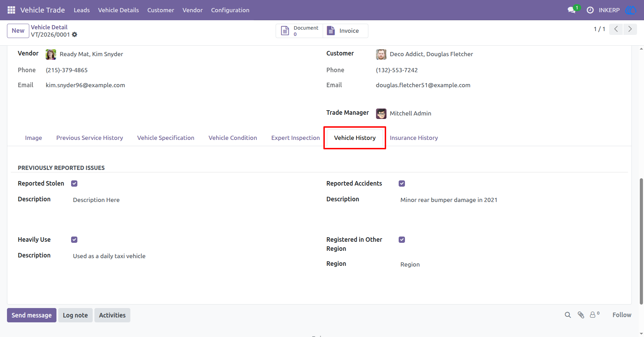
Task: Switch to the Image tab
Action: coord(33,138)
